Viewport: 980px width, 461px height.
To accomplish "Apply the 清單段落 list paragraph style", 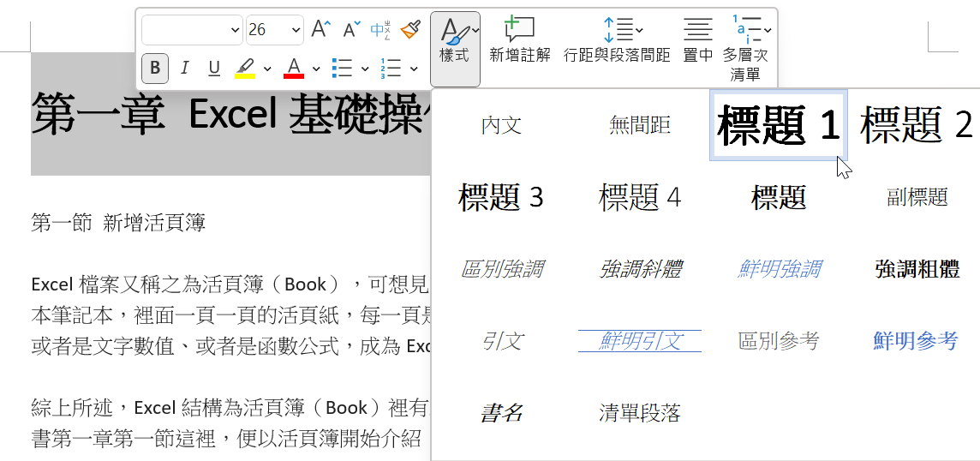I will [x=640, y=414].
